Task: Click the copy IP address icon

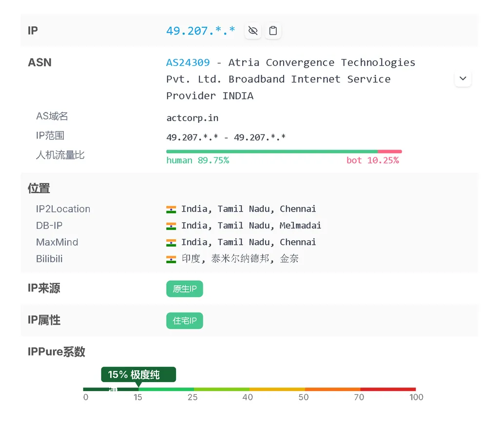Action: (273, 30)
